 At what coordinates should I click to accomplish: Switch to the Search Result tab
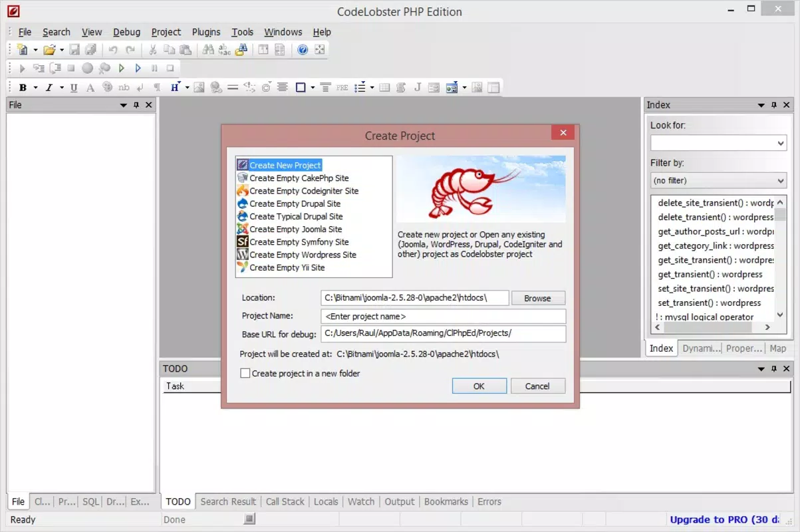click(228, 501)
